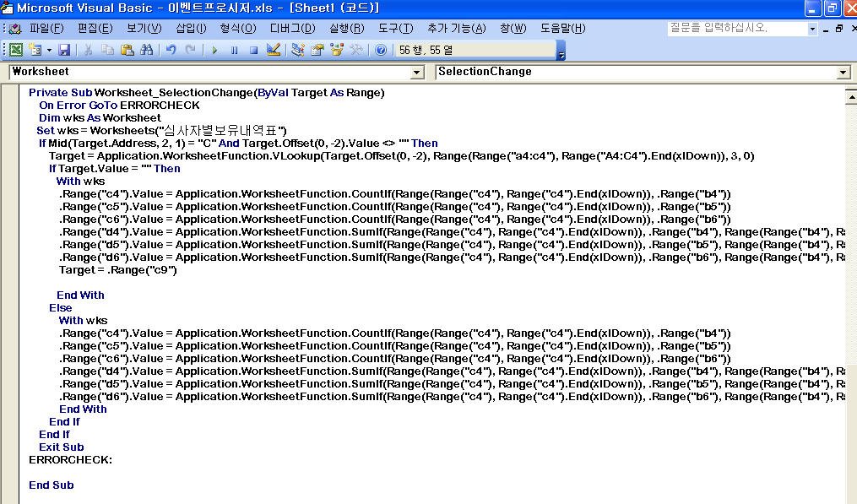Click the 'Dim wks As Worksheet' line
This screenshot has height=504, width=857.
click(100, 118)
